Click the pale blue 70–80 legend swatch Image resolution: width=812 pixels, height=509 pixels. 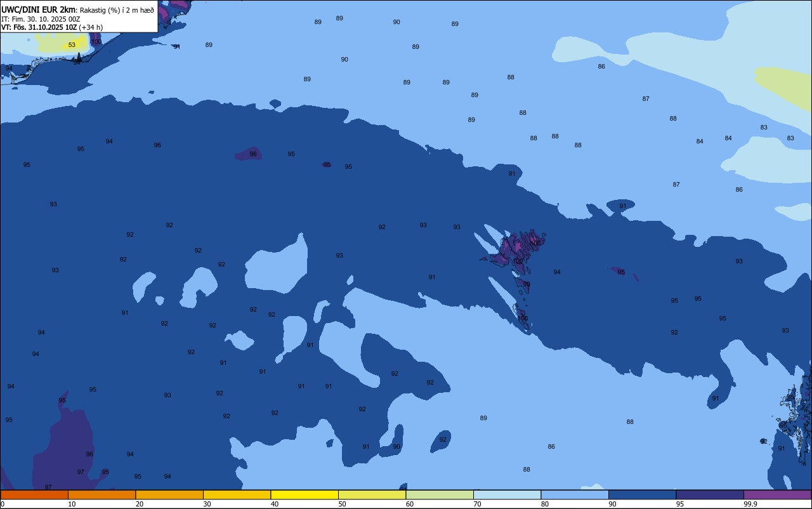pyautogui.click(x=507, y=494)
